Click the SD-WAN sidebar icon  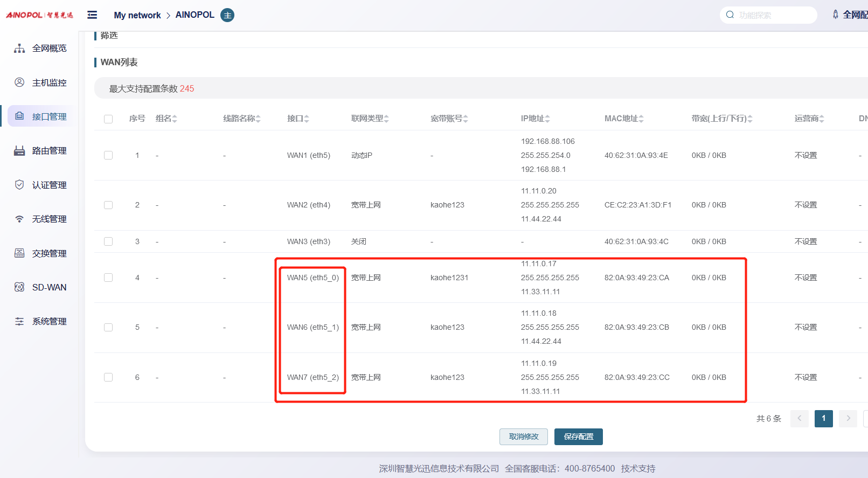coord(19,287)
